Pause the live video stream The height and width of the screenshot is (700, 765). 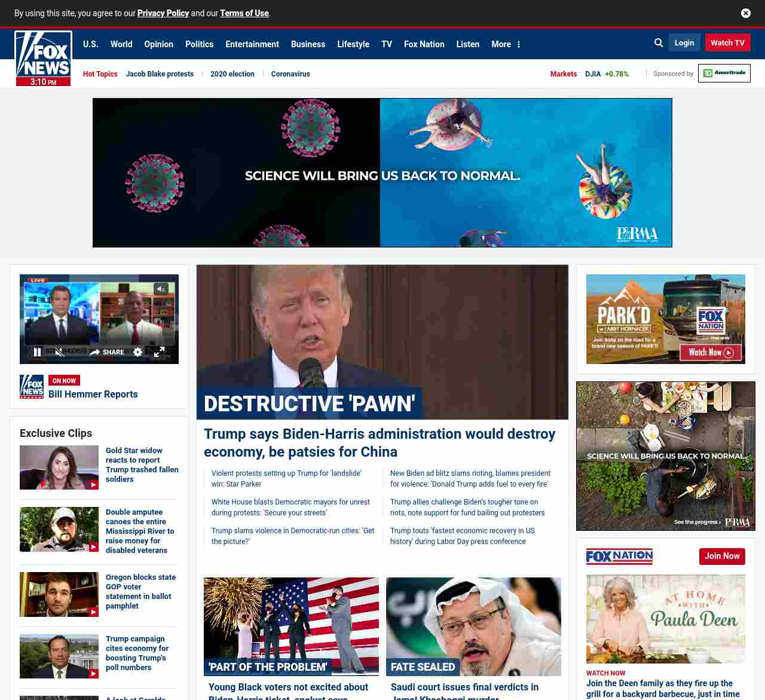click(x=37, y=352)
